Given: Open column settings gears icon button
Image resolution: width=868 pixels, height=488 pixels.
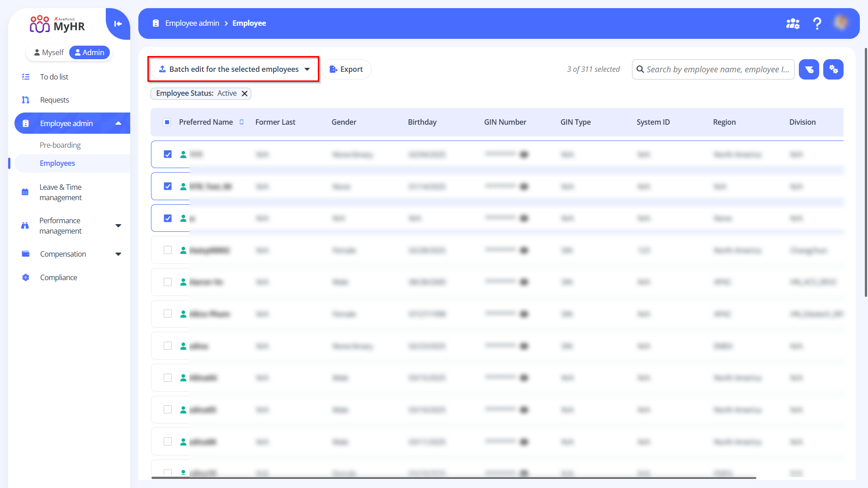Looking at the screenshot, I should coord(833,70).
